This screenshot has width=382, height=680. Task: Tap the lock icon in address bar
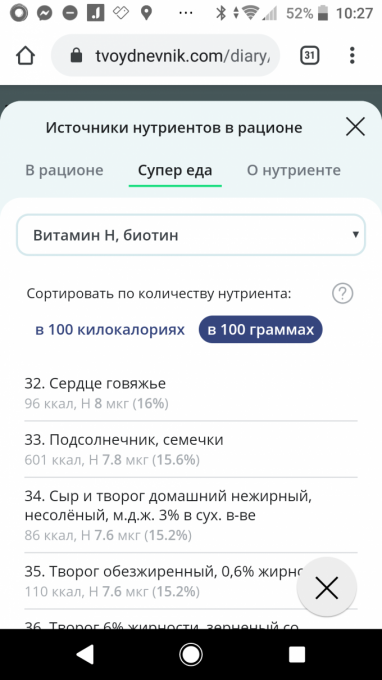pyautogui.click(x=76, y=56)
